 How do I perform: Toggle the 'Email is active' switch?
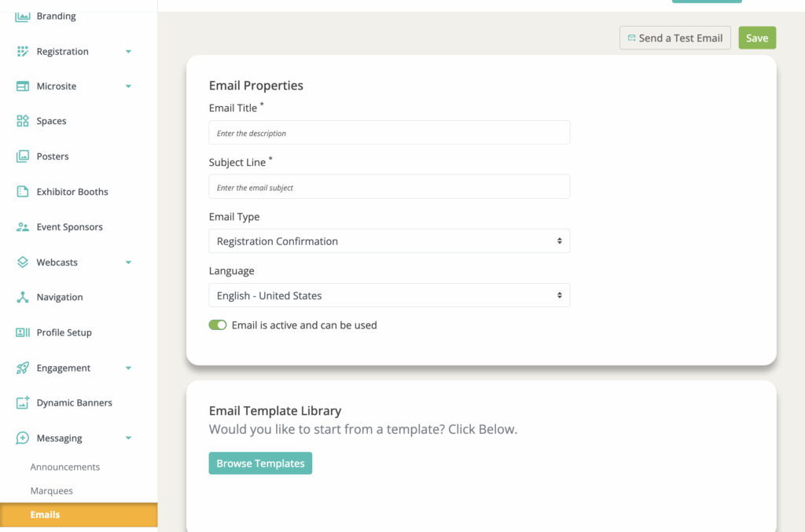click(218, 325)
